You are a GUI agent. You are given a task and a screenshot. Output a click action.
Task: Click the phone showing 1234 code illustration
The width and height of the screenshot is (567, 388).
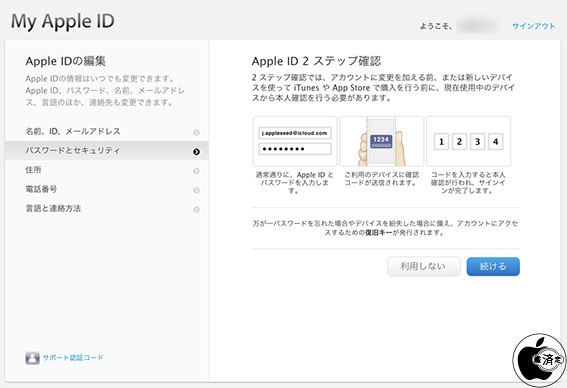[381, 141]
